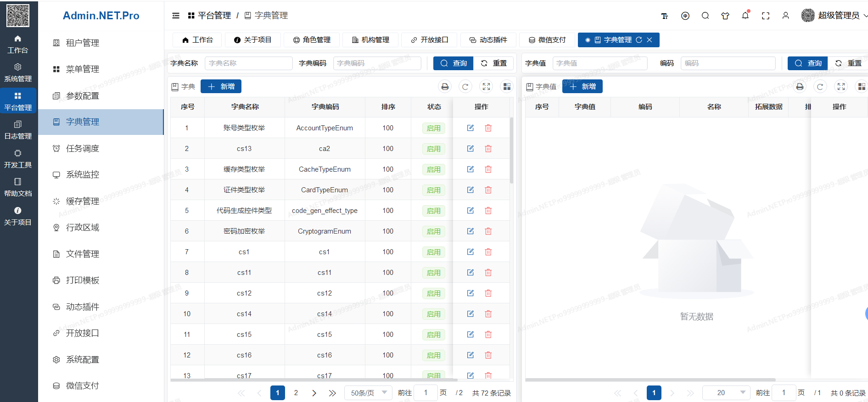Click 重置 button for dictionary search

493,63
